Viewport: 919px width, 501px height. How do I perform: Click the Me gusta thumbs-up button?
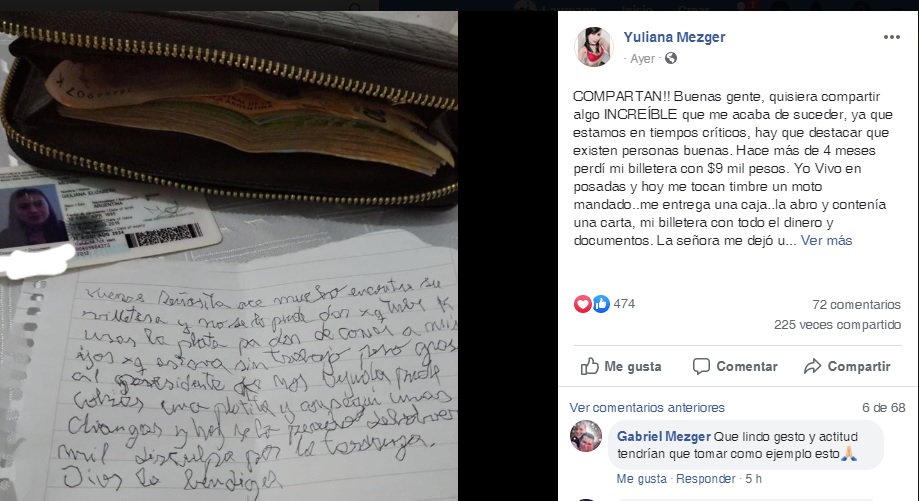coord(621,366)
